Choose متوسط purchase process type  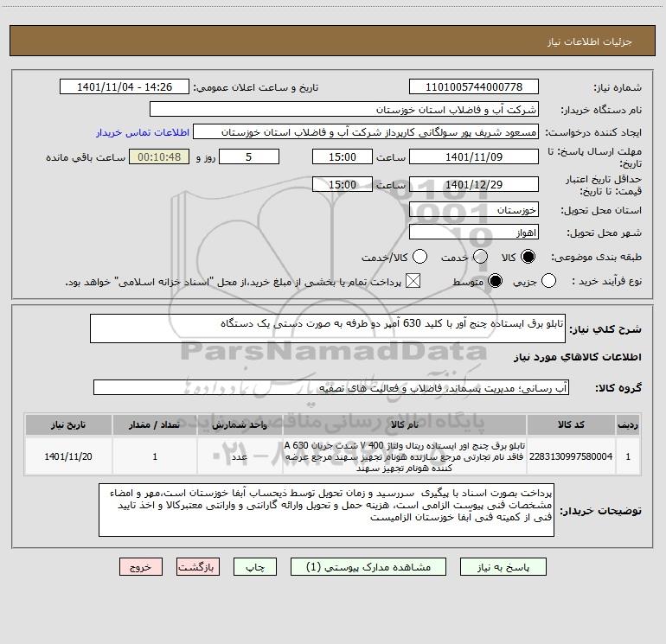point(496,281)
